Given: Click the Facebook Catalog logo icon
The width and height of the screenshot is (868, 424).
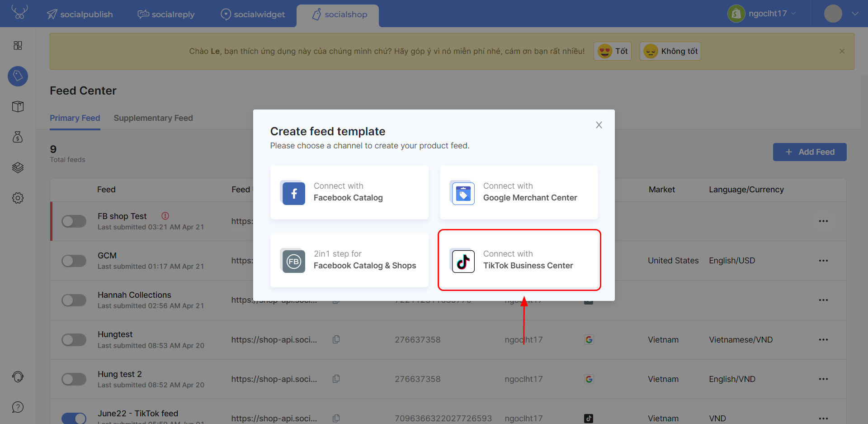Looking at the screenshot, I should (x=294, y=194).
